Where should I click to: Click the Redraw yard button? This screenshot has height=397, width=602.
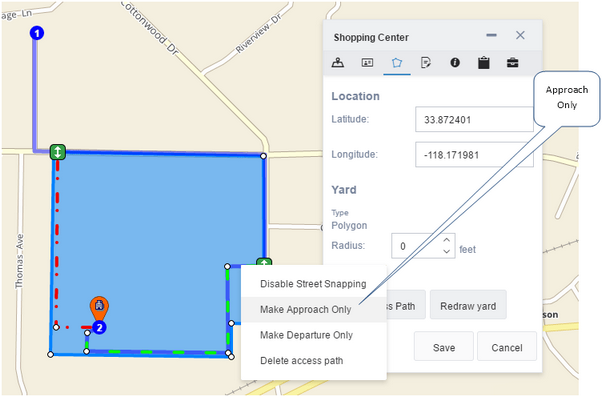[x=468, y=306]
